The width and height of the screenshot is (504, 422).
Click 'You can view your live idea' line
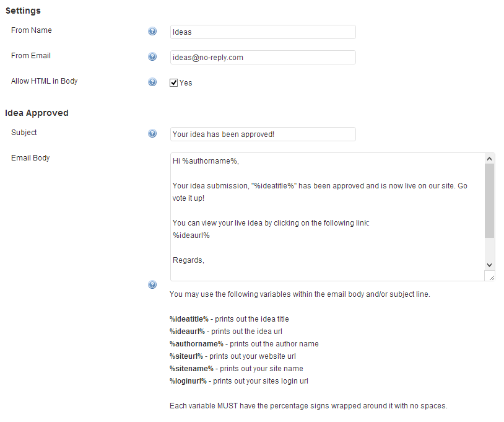[271, 223]
